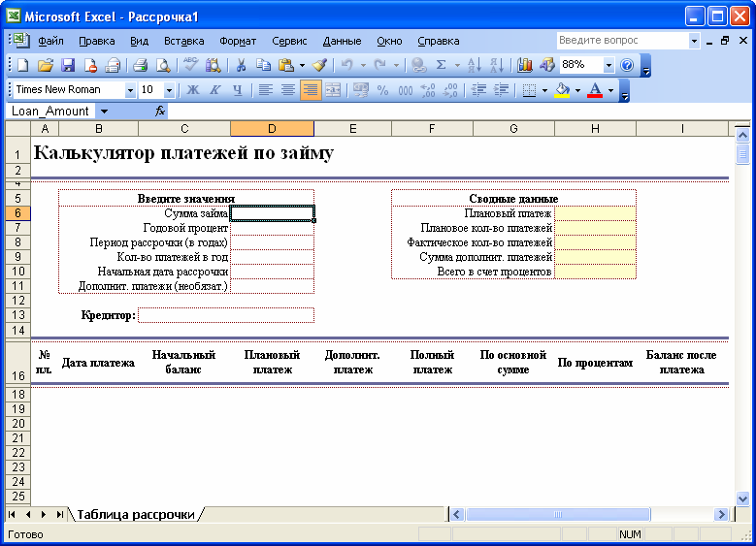Viewport: 756px width, 546px height.
Task: Launch the Chart Wizard icon
Action: click(x=525, y=65)
